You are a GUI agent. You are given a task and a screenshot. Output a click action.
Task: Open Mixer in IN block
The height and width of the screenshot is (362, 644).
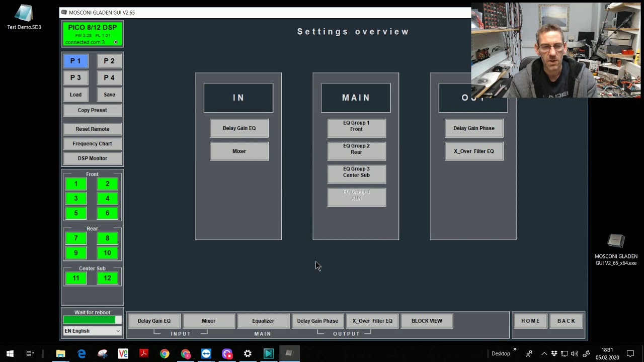point(239,151)
